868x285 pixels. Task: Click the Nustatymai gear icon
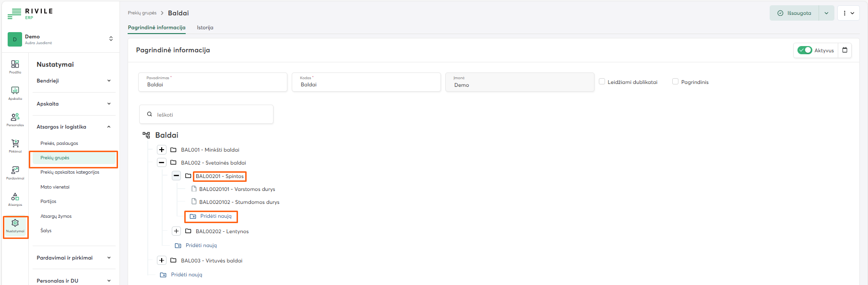coord(15,226)
